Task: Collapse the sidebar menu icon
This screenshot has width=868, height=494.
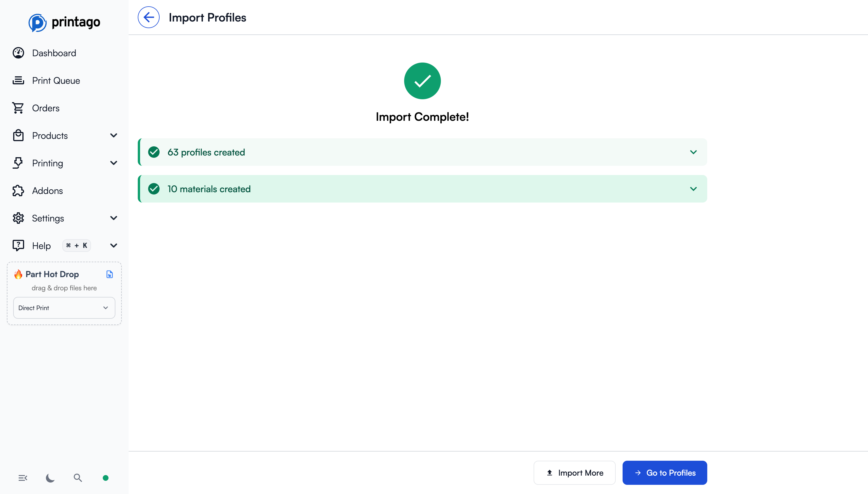Action: coord(23,478)
